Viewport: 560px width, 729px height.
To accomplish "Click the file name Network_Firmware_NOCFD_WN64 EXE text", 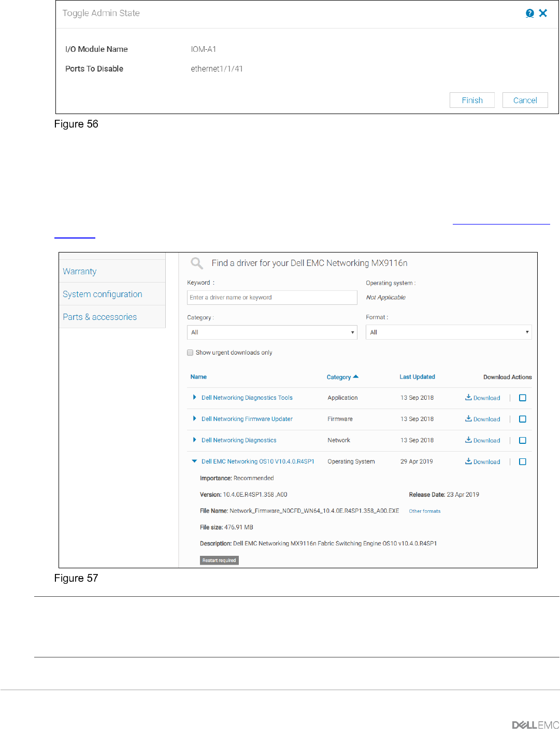I will tap(314, 511).
